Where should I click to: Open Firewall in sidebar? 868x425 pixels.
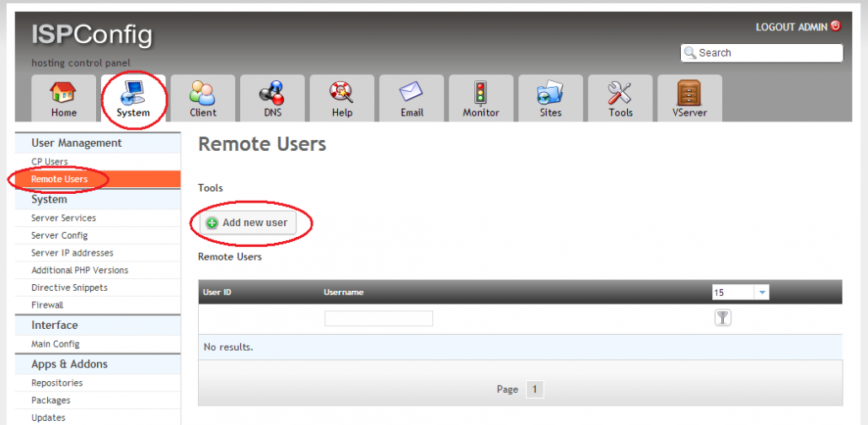pos(47,305)
